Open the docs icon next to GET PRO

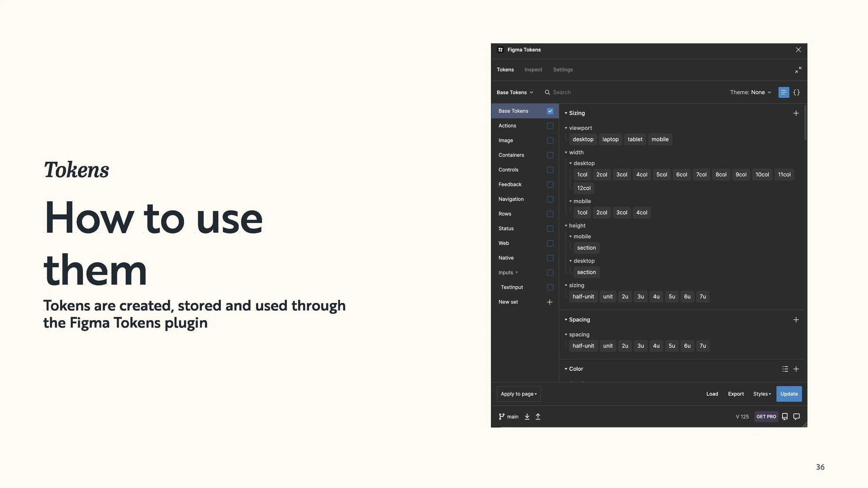click(x=785, y=417)
